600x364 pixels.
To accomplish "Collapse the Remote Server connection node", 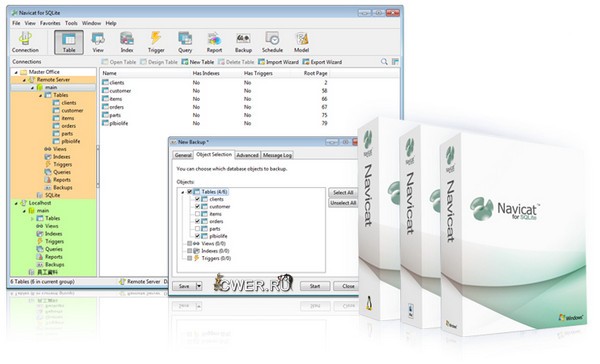I will 24,80.
